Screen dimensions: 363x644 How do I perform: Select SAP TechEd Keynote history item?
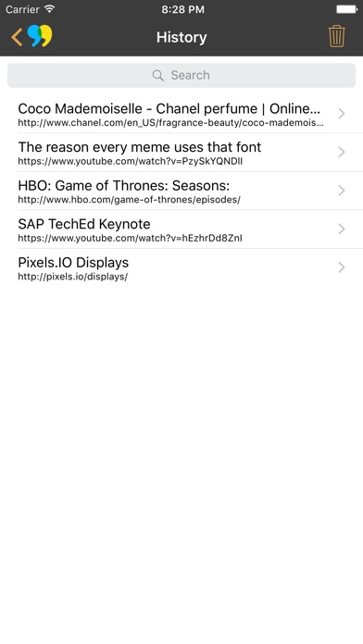181,229
